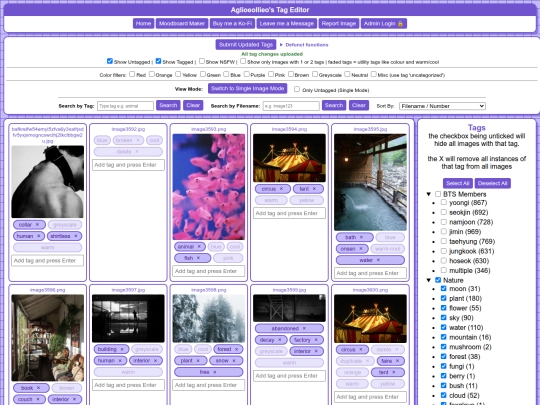Image resolution: width=540 pixels, height=405 pixels.
Task: Collapse the Nature tag group
Action: (429, 280)
